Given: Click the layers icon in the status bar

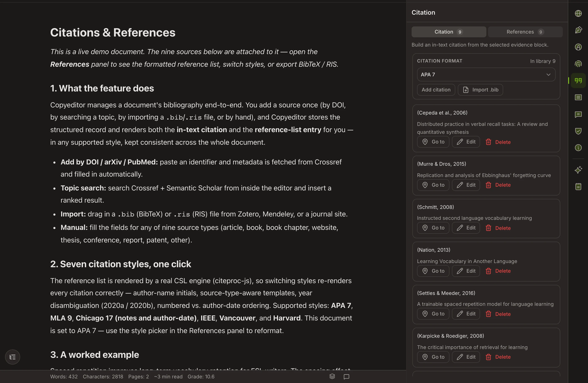Looking at the screenshot, I should tap(332, 376).
